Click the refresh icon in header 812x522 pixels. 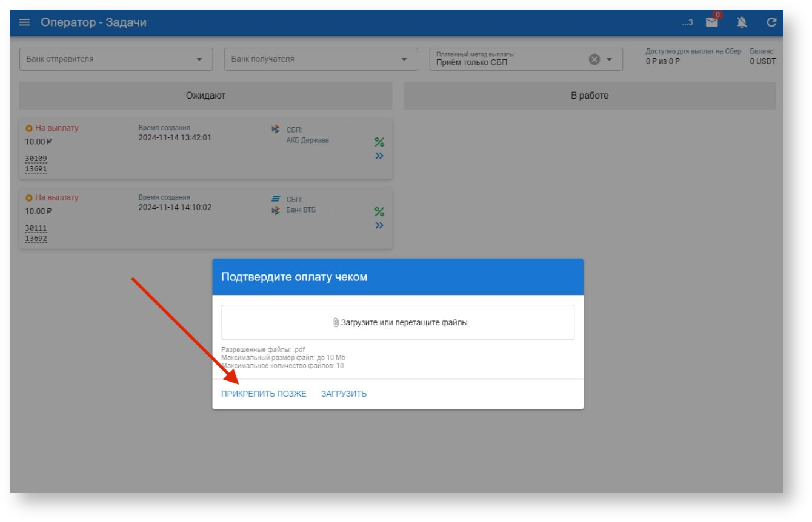[x=771, y=22]
